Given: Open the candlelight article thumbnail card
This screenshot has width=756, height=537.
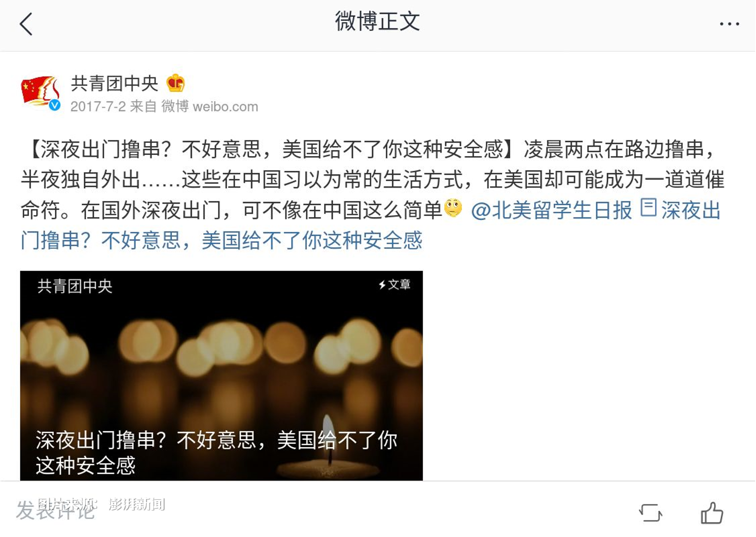Looking at the screenshot, I should [x=221, y=376].
